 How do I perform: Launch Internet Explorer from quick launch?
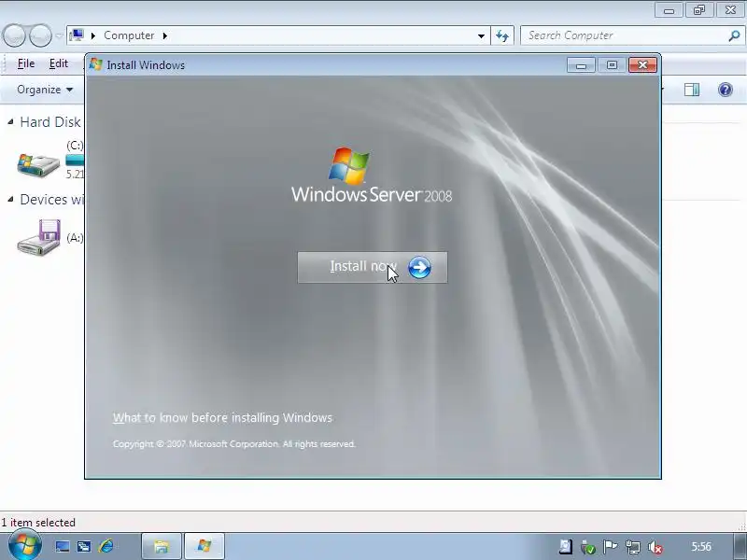(106, 546)
